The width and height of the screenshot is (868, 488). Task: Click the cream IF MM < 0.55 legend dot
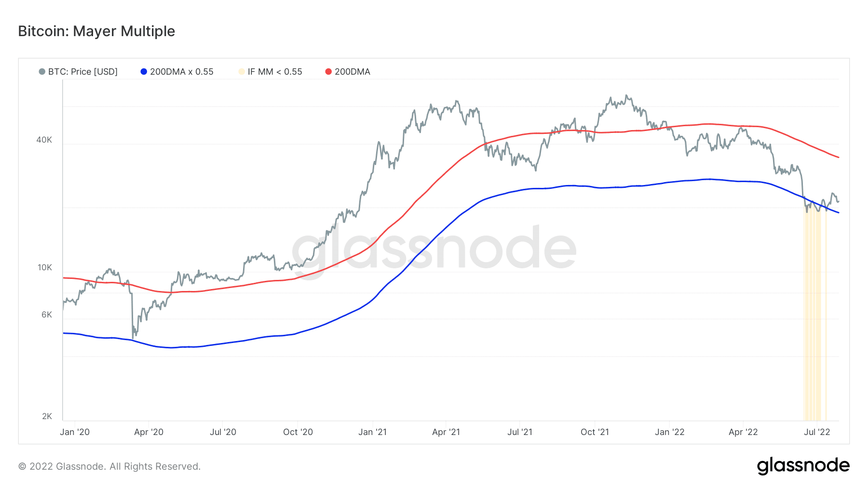[242, 72]
